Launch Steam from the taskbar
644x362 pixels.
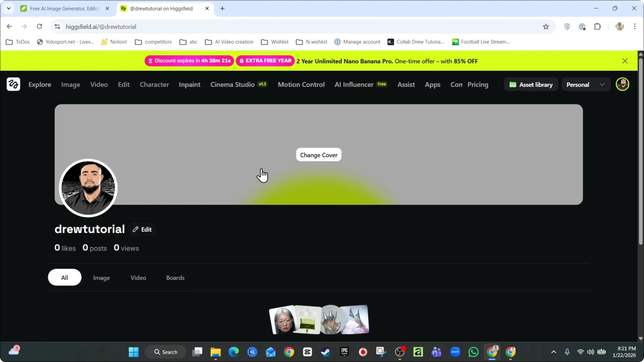point(326,352)
